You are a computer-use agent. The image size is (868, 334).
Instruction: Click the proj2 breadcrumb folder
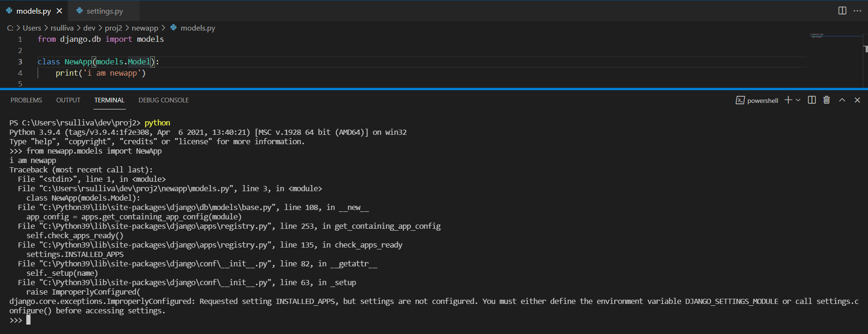(x=113, y=28)
